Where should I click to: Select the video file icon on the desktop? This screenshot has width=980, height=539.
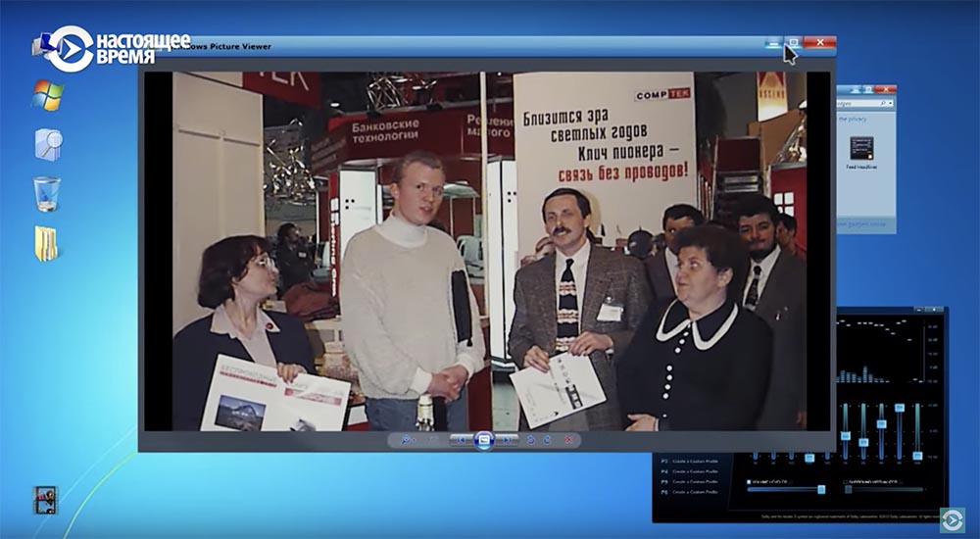click(45, 500)
